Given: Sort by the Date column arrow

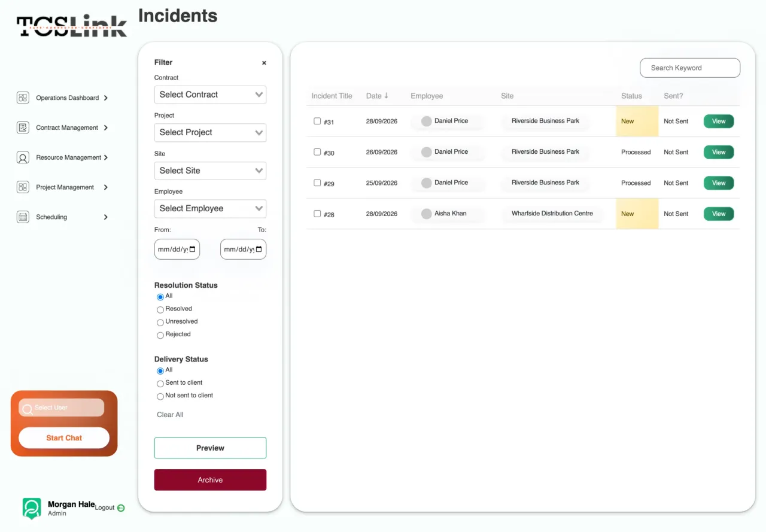Looking at the screenshot, I should tap(386, 96).
